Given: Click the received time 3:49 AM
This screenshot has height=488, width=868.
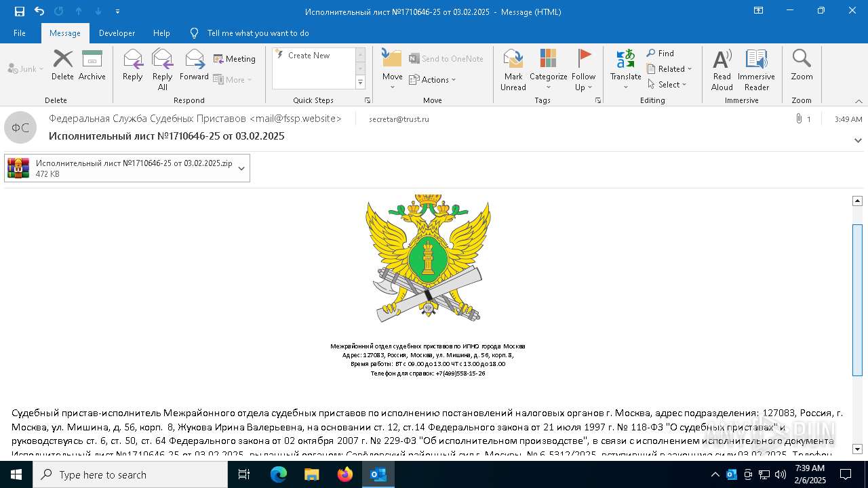Looking at the screenshot, I should click(848, 119).
